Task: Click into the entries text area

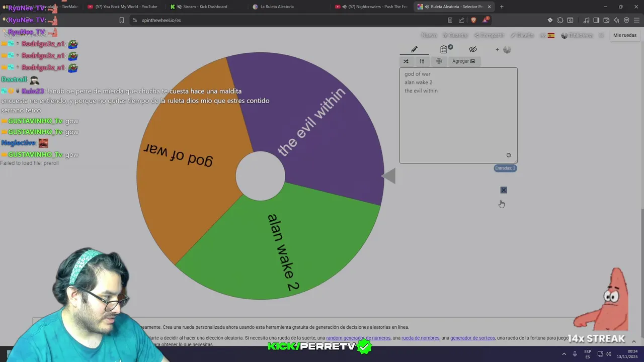Action: [x=458, y=116]
